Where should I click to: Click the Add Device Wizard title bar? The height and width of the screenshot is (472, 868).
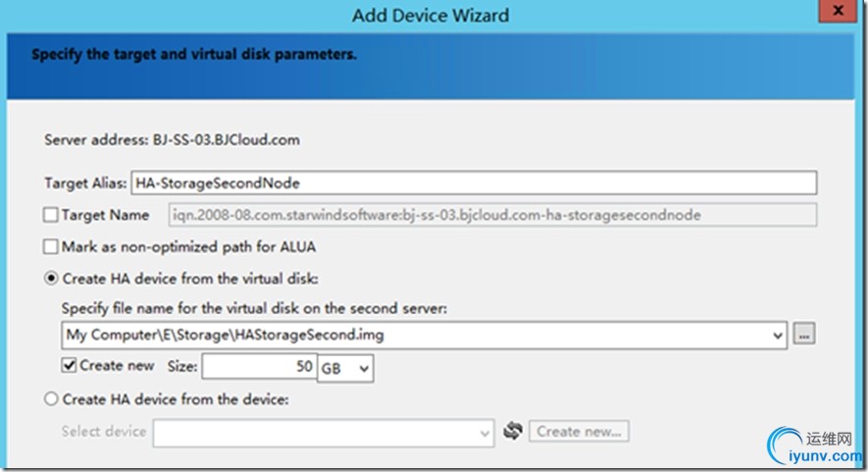pos(431,15)
